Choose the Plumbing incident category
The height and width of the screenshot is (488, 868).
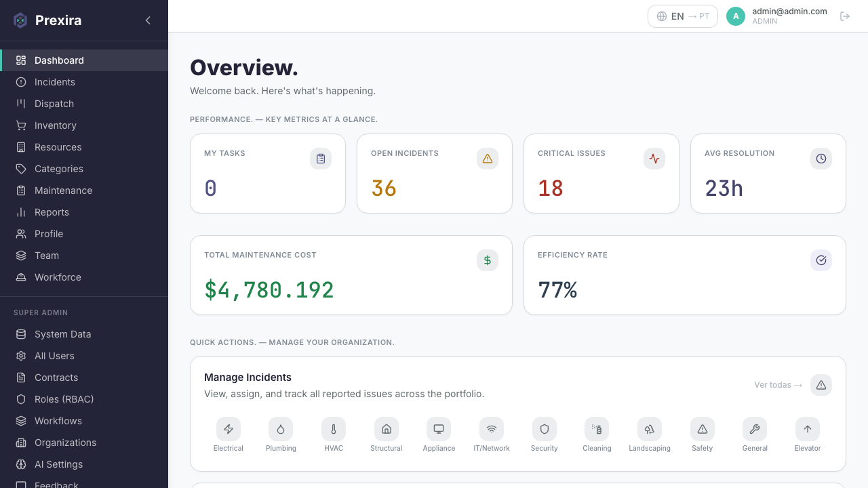coord(281,434)
